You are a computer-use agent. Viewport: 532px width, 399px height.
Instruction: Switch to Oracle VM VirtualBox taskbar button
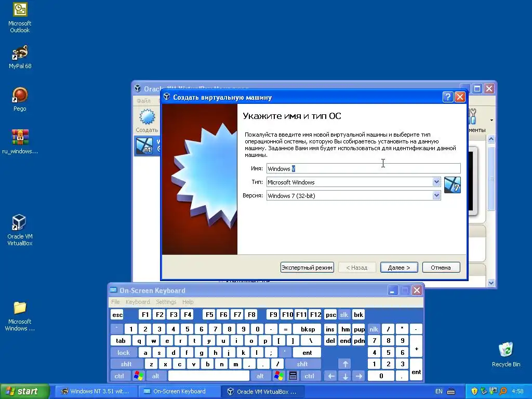[262, 392]
